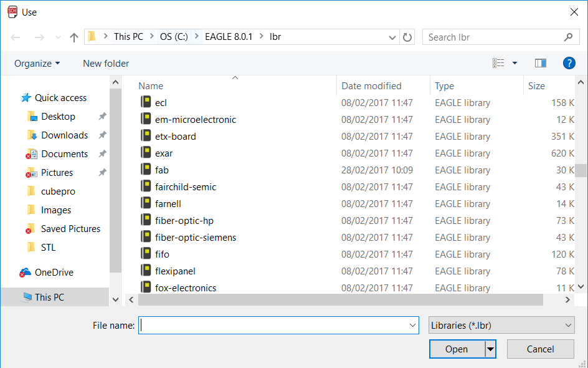Sort by the Type column header
Image resolution: width=588 pixels, height=368 pixels.
tap(444, 86)
